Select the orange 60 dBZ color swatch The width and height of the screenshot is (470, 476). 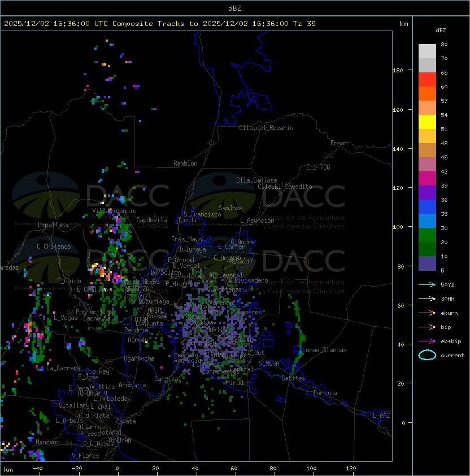pyautogui.click(x=427, y=93)
